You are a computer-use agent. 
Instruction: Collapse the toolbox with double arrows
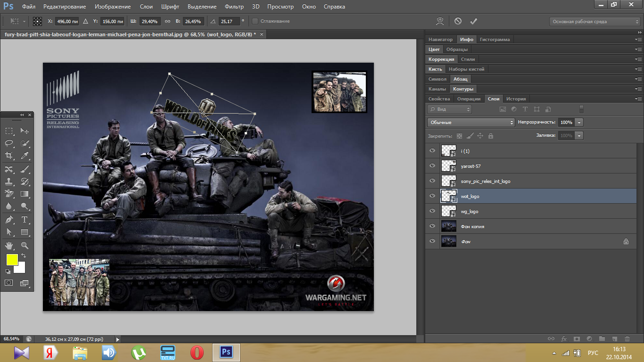tap(22, 115)
